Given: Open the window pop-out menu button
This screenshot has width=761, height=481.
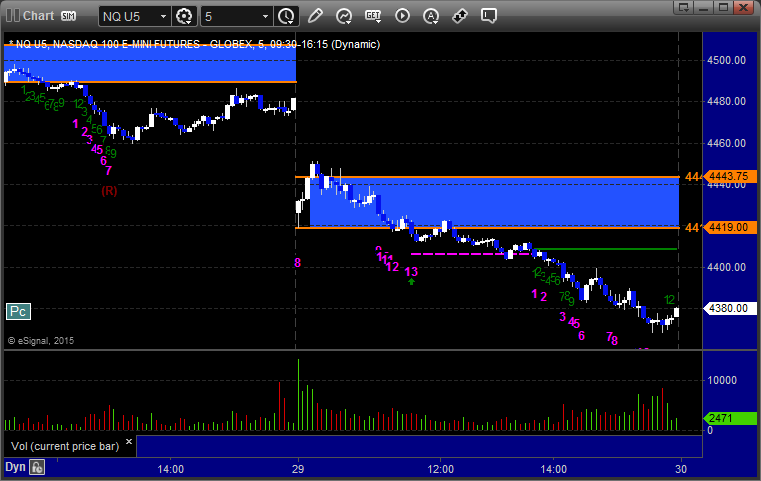Looking at the screenshot, I should pos(684,7).
